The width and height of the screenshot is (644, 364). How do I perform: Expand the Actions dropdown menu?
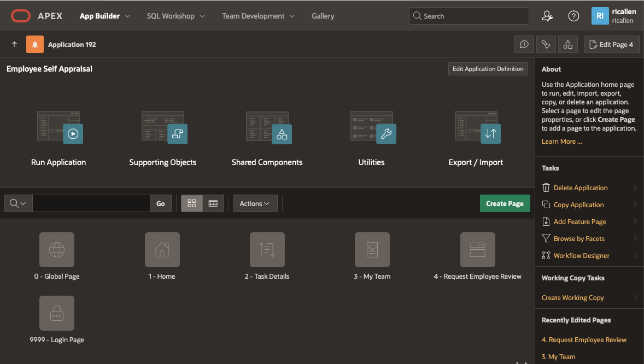point(255,203)
